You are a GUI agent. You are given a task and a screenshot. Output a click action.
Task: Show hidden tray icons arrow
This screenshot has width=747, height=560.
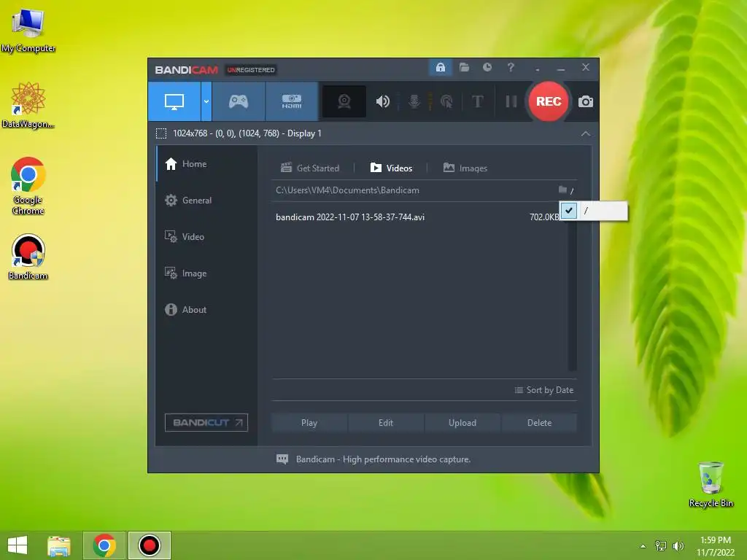(643, 546)
